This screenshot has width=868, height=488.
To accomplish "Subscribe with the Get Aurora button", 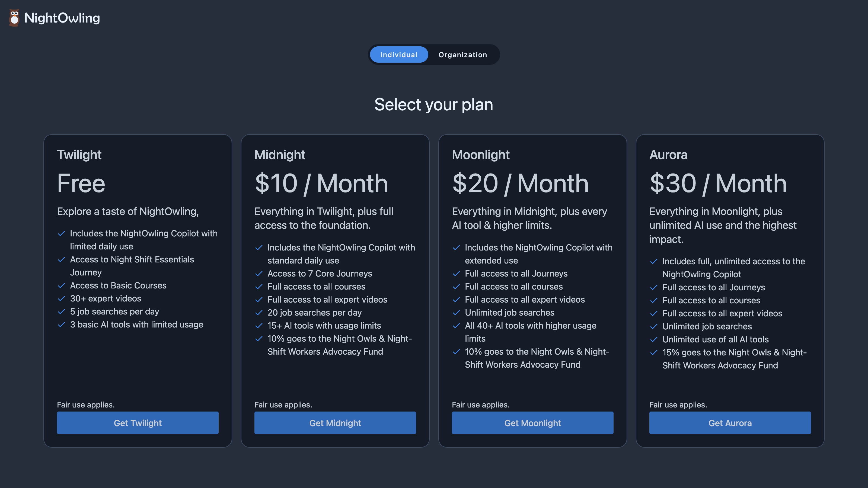I will (730, 423).
